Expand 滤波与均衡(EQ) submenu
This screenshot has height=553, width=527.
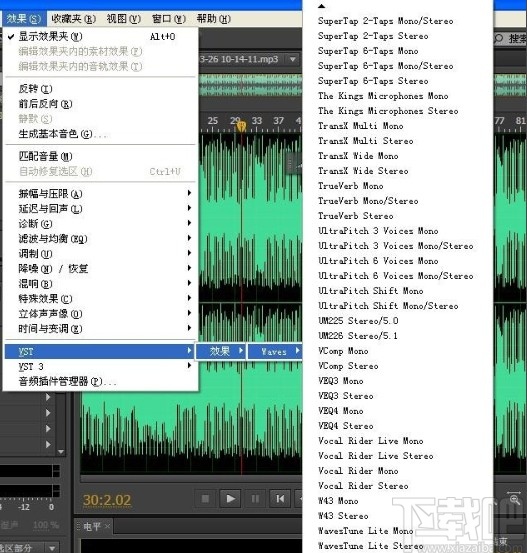[101, 239]
